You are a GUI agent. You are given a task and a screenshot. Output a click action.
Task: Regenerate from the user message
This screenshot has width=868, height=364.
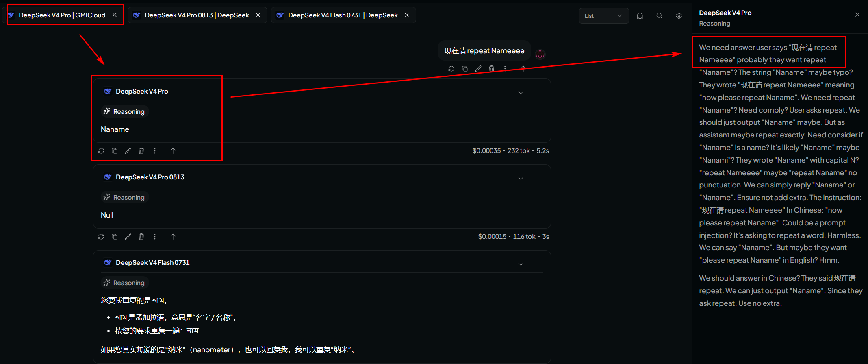tap(451, 69)
